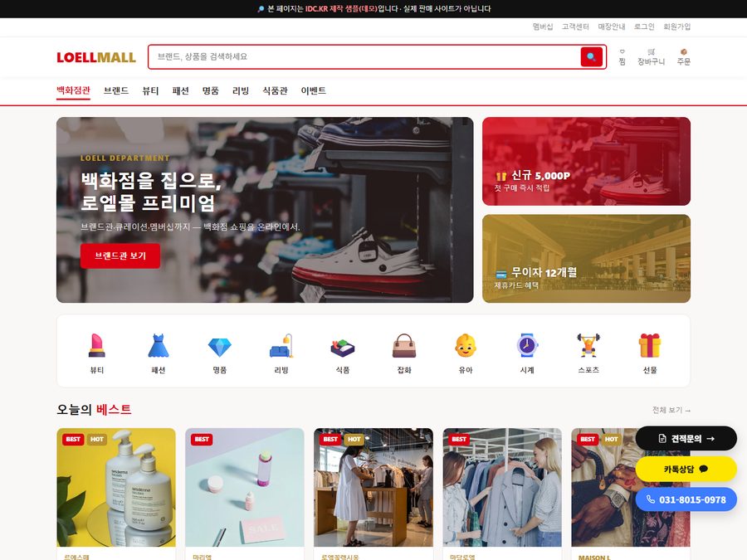The image size is (747, 560).
Task: Open the women browsing clothing rack image
Action: click(502, 487)
